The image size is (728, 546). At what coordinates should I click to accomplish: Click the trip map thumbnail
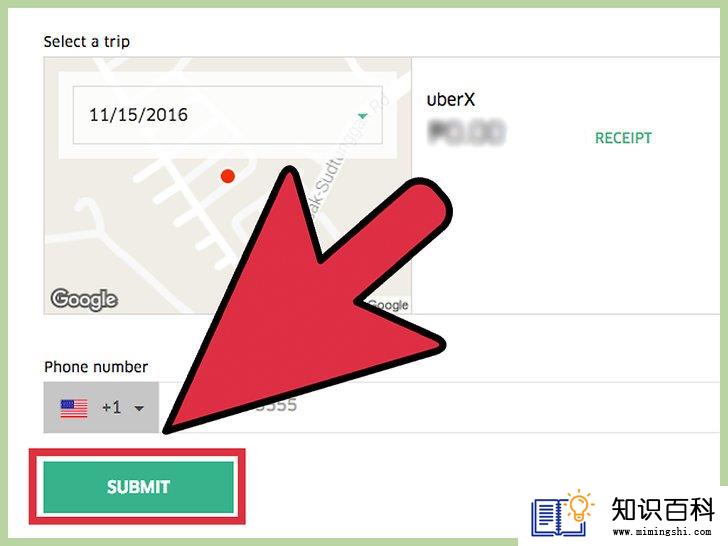228,186
